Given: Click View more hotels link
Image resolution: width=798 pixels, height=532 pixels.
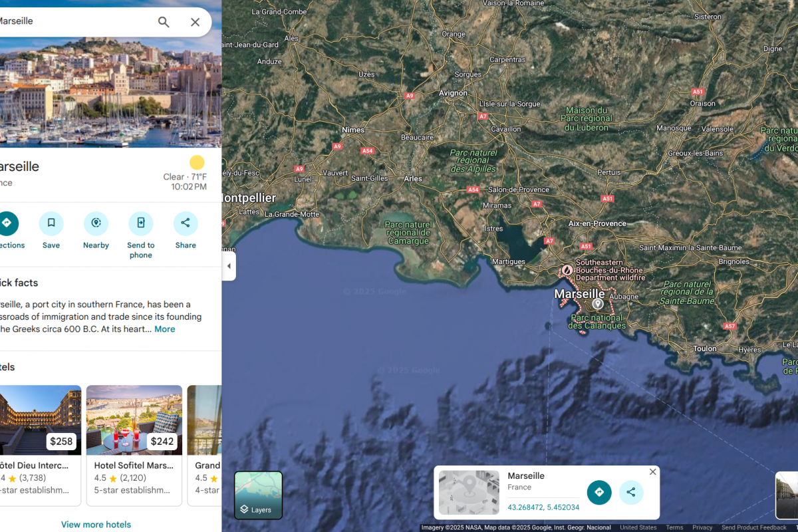Looking at the screenshot, I should tap(96, 525).
